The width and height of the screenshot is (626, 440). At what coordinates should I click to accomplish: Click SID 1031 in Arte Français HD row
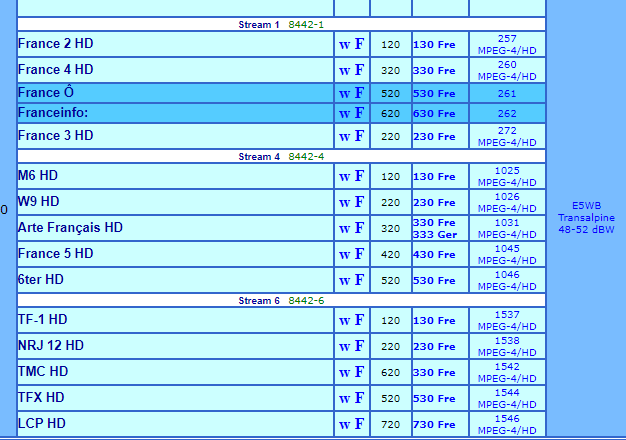click(x=507, y=222)
